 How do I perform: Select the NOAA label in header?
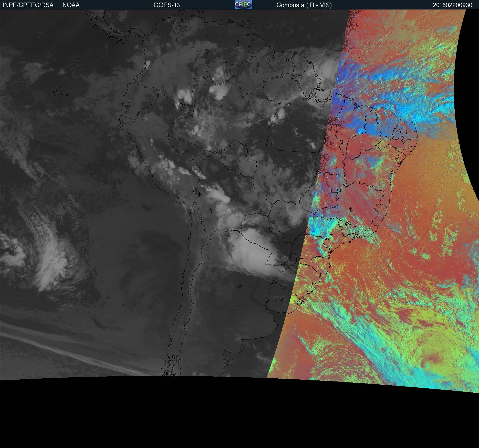(71, 5)
